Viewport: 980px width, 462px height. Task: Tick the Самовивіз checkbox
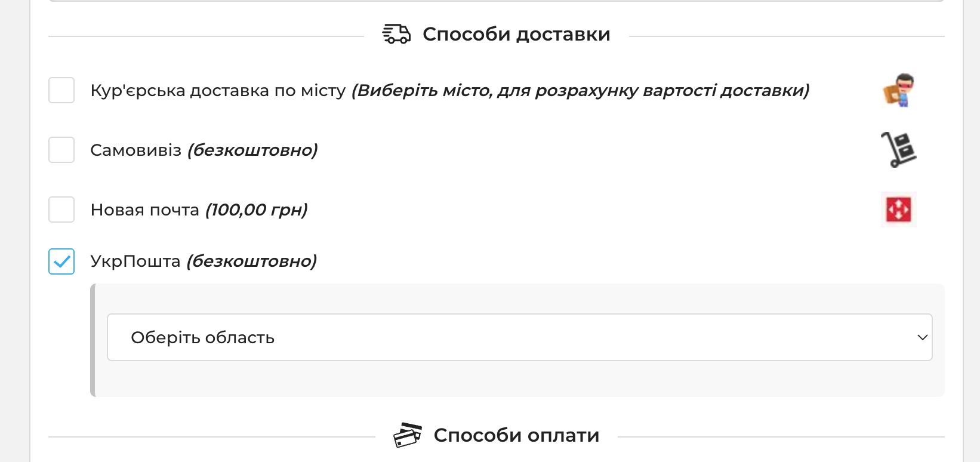click(61, 150)
